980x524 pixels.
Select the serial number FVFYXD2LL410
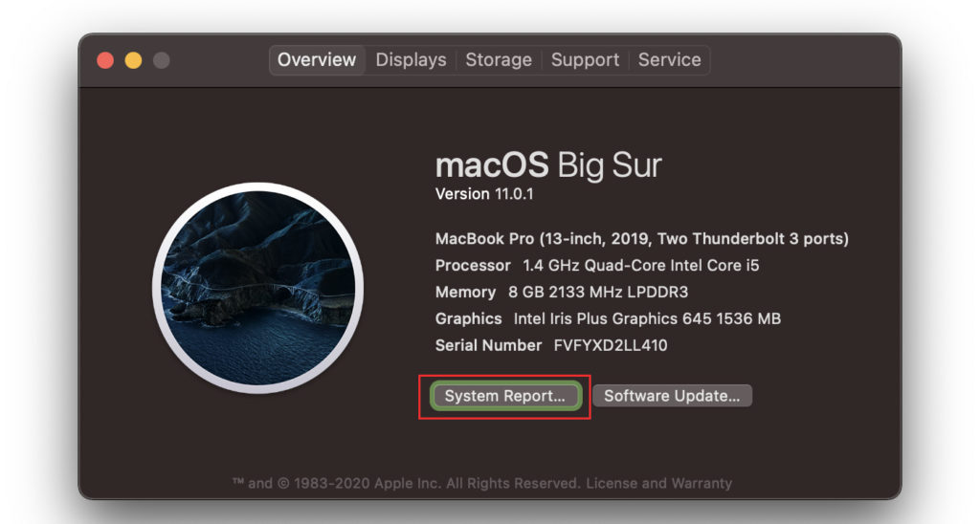pyautogui.click(x=611, y=345)
